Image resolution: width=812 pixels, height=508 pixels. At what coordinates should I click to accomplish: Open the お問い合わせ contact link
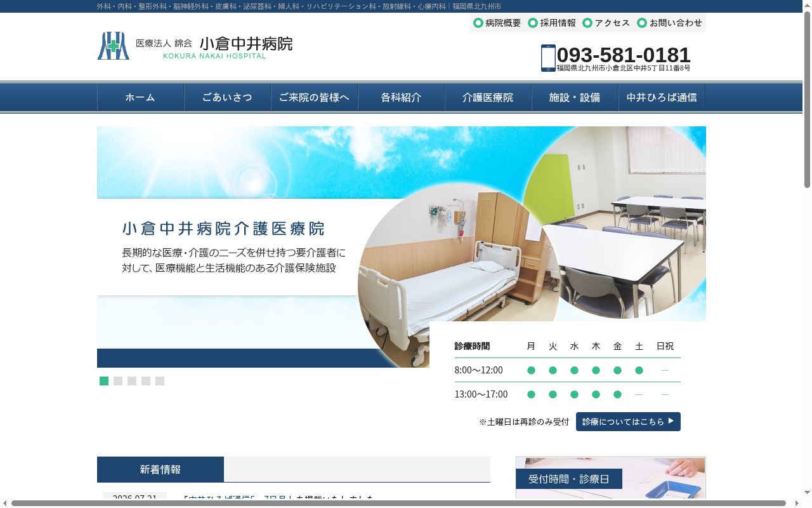click(x=676, y=23)
